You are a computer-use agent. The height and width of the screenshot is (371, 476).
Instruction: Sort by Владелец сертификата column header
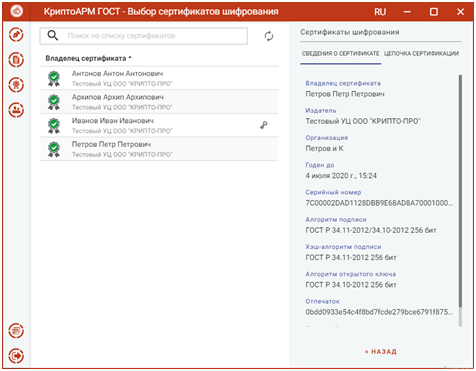[88, 58]
